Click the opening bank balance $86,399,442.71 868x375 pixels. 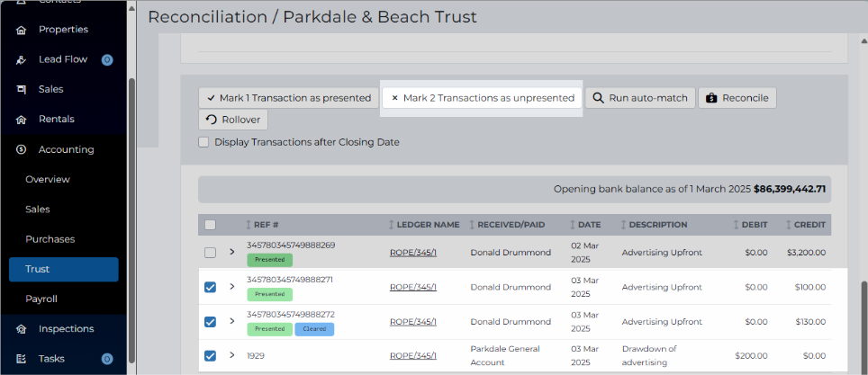[790, 189]
